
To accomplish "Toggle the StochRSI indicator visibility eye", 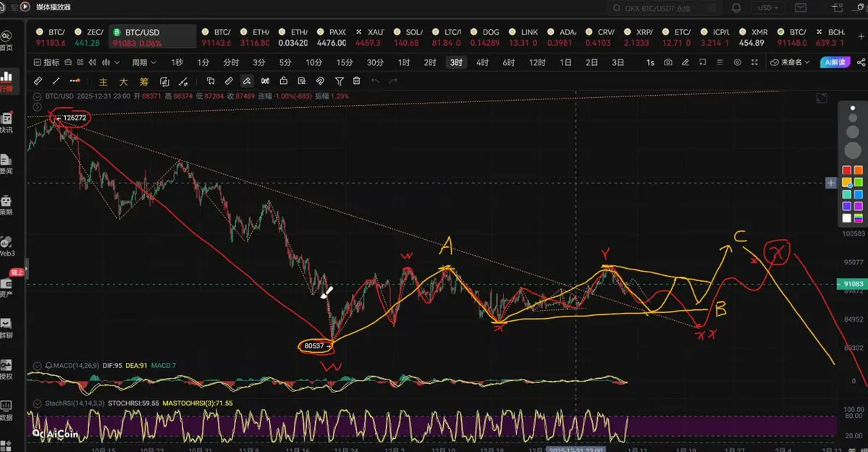I will click(37, 403).
